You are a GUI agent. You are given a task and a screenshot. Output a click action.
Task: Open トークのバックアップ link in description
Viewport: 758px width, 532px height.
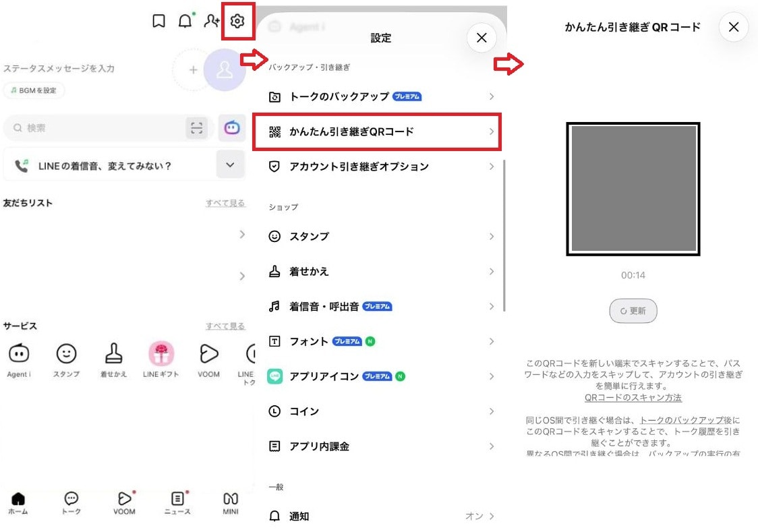(x=682, y=420)
